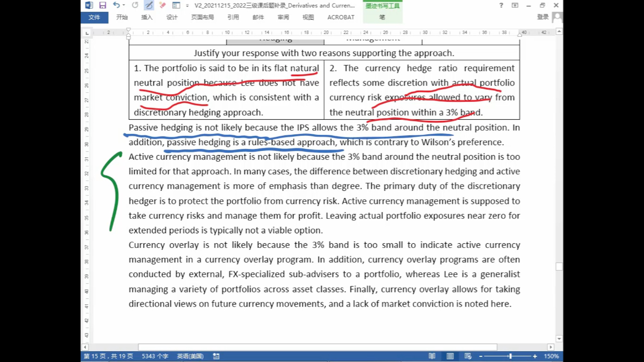This screenshot has height=362, width=644.
Task: Open Word Help question mark icon
Action: [x=501, y=5]
